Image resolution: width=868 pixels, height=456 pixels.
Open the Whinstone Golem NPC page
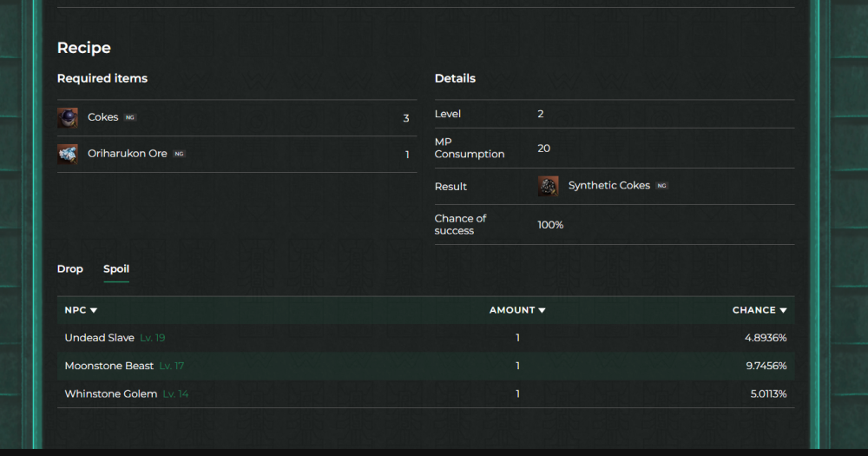111,394
